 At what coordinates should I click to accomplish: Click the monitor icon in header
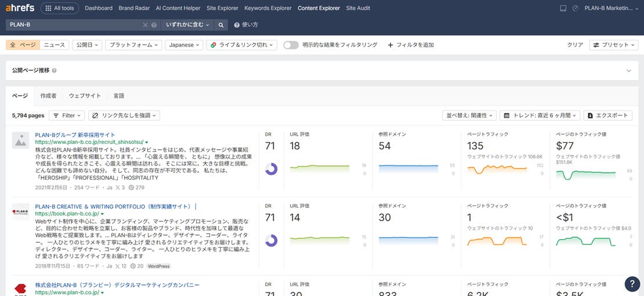[563, 8]
